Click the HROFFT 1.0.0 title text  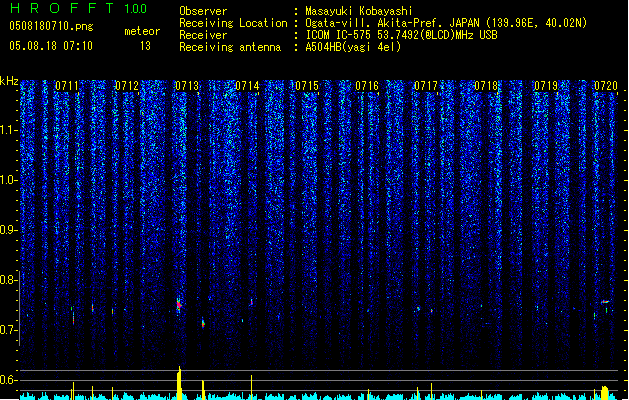(x=79, y=8)
